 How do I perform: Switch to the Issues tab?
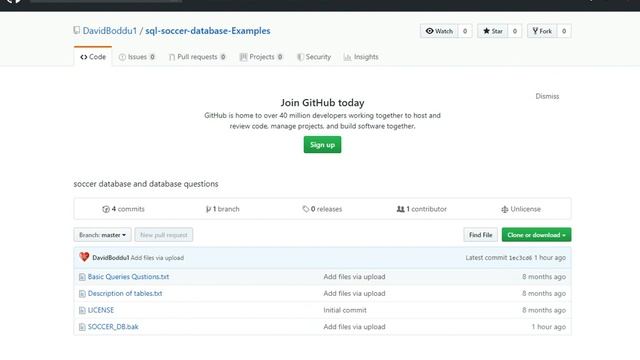[137, 57]
